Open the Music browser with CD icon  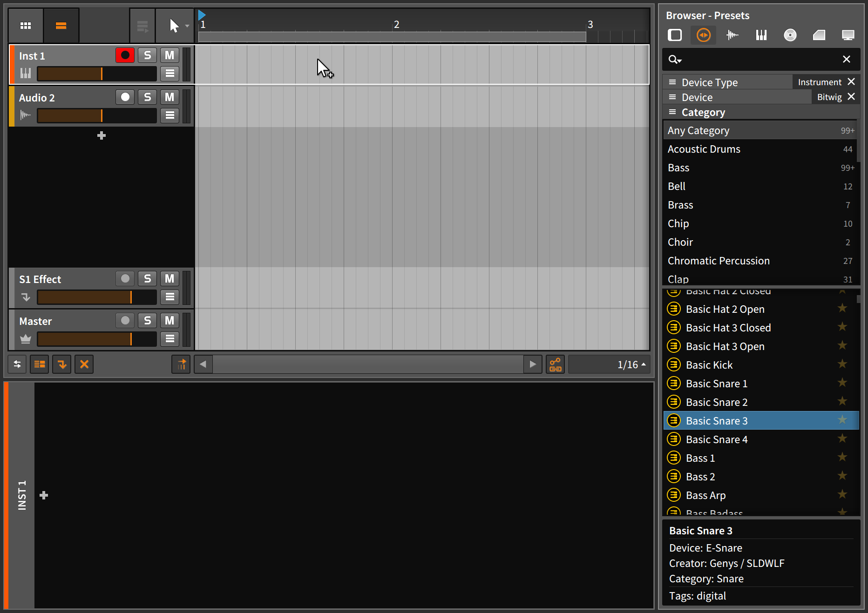(x=790, y=35)
